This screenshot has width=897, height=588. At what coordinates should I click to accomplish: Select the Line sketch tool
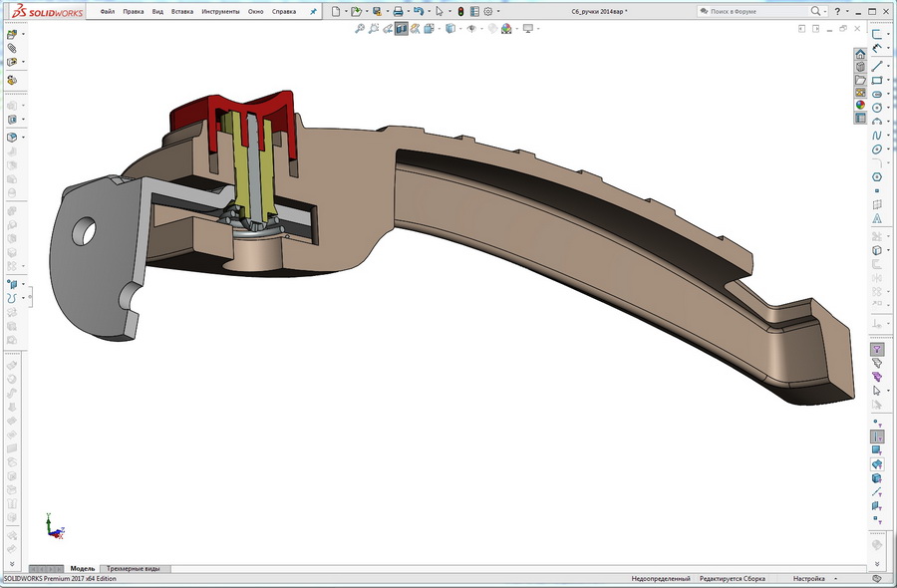point(877,66)
